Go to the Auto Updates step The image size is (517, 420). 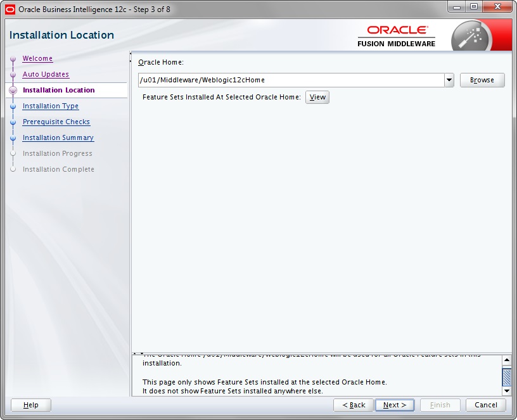pos(46,74)
